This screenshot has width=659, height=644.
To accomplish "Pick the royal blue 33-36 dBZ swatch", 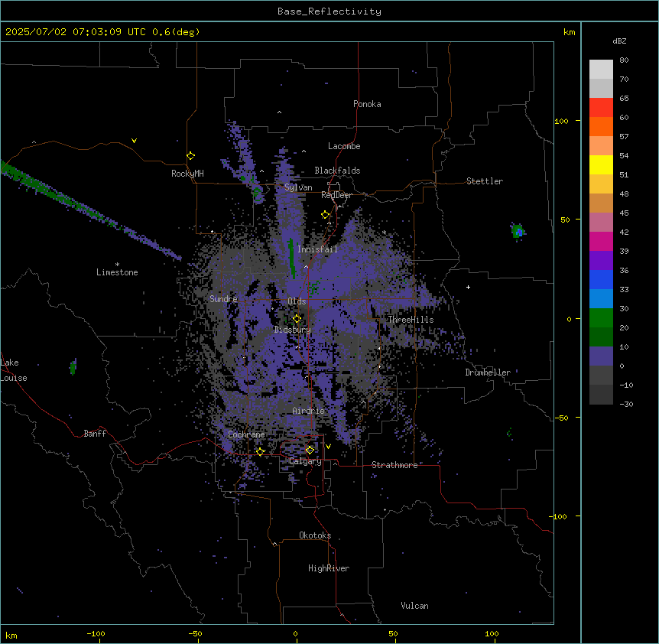I will pyautogui.click(x=601, y=279).
